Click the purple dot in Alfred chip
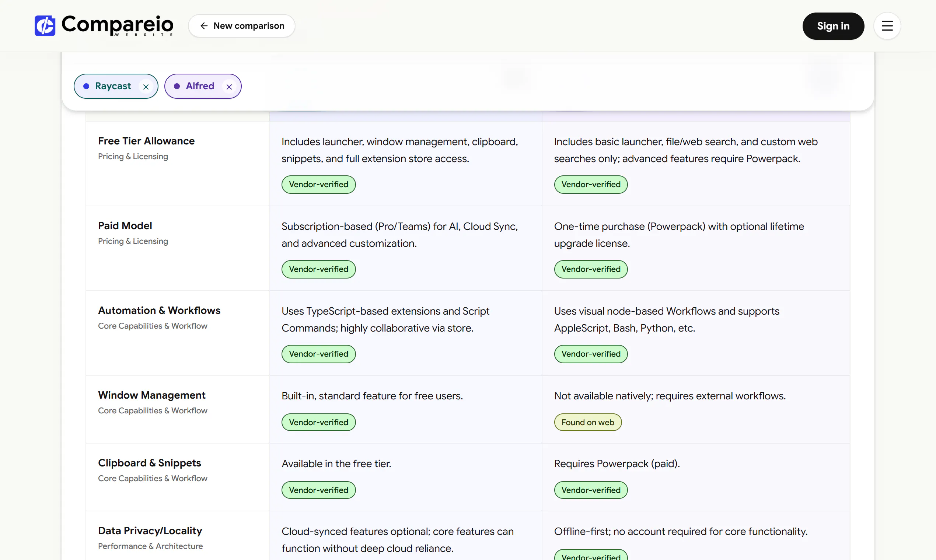The height and width of the screenshot is (560, 936). (177, 87)
